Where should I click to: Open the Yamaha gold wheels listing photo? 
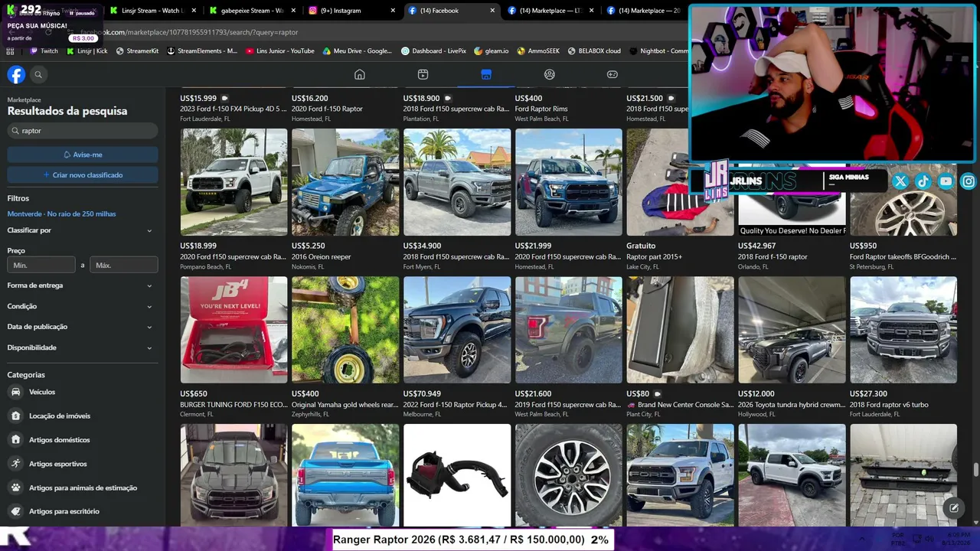pos(345,330)
